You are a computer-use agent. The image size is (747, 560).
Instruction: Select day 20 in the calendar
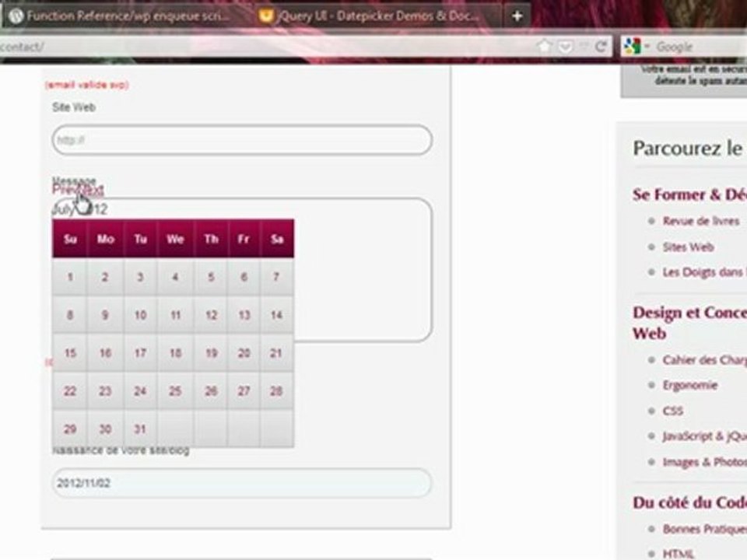[x=244, y=353]
